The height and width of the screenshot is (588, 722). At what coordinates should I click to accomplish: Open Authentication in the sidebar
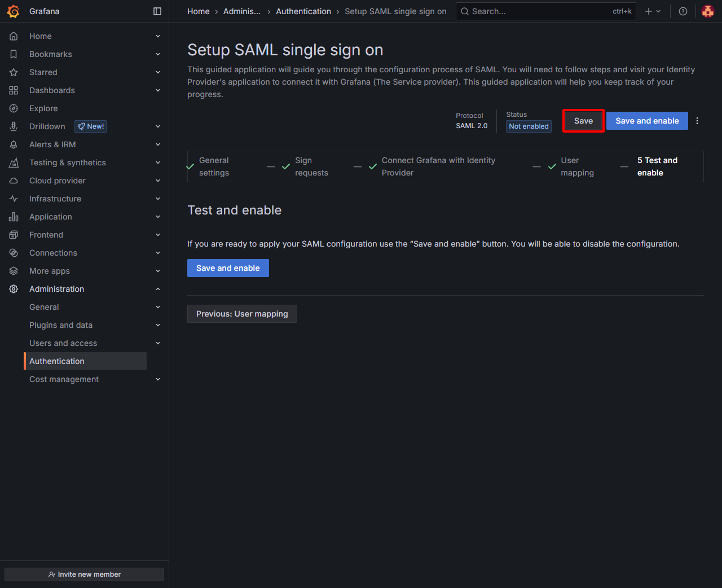click(57, 361)
